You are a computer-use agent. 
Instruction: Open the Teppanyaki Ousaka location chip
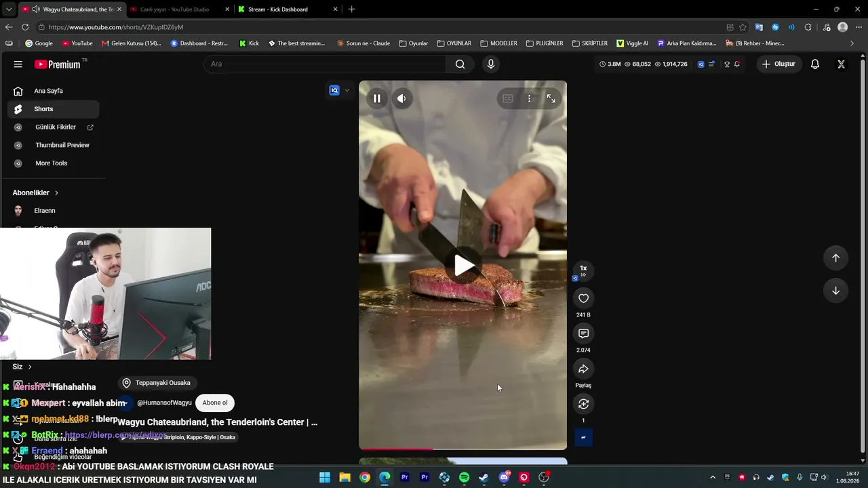157,383
